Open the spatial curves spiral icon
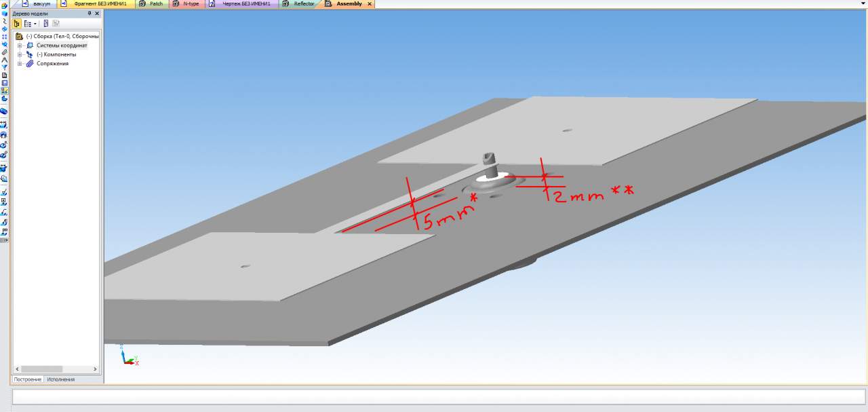868x412 pixels. [x=4, y=21]
